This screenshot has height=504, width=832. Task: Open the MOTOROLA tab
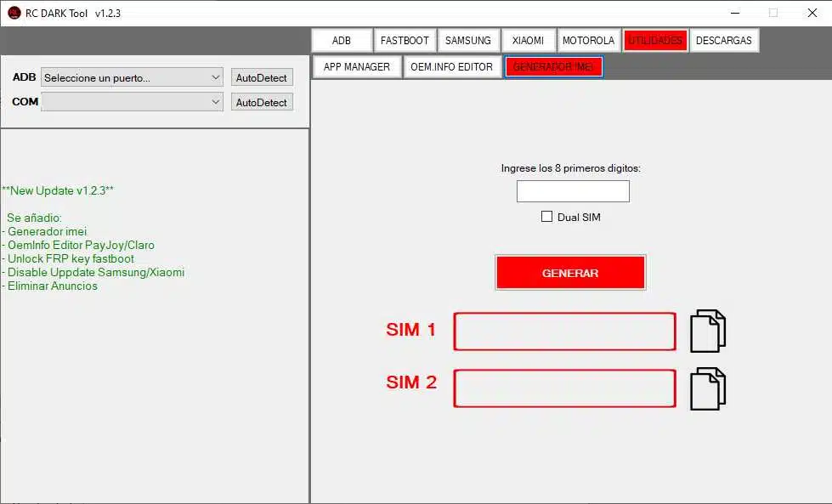pyautogui.click(x=588, y=41)
